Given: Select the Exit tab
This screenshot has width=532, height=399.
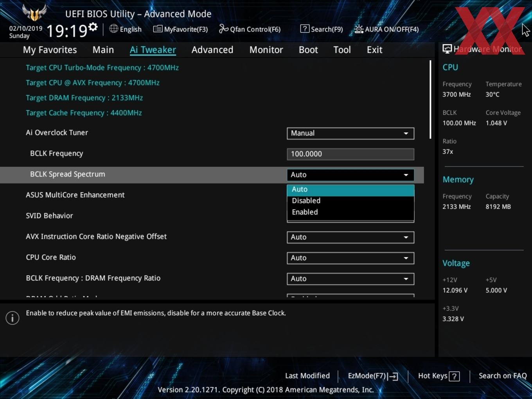Looking at the screenshot, I should [374, 50].
